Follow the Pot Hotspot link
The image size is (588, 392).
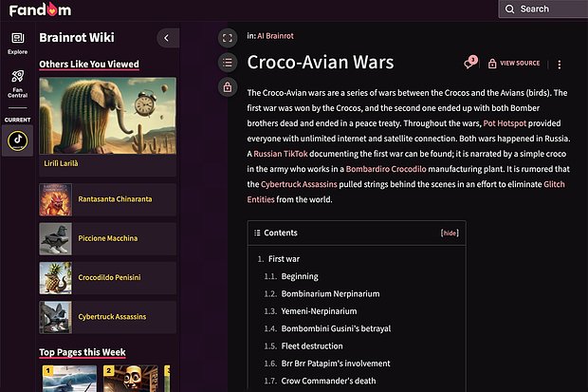505,123
